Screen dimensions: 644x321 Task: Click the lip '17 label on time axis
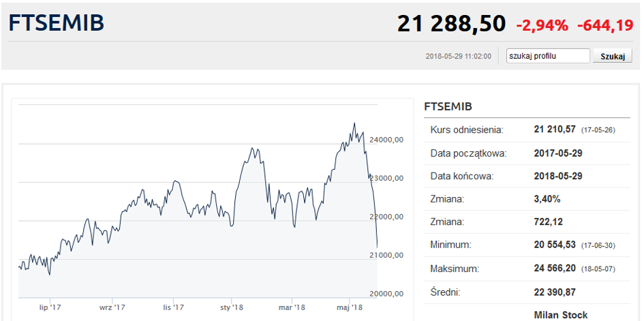[50, 307]
